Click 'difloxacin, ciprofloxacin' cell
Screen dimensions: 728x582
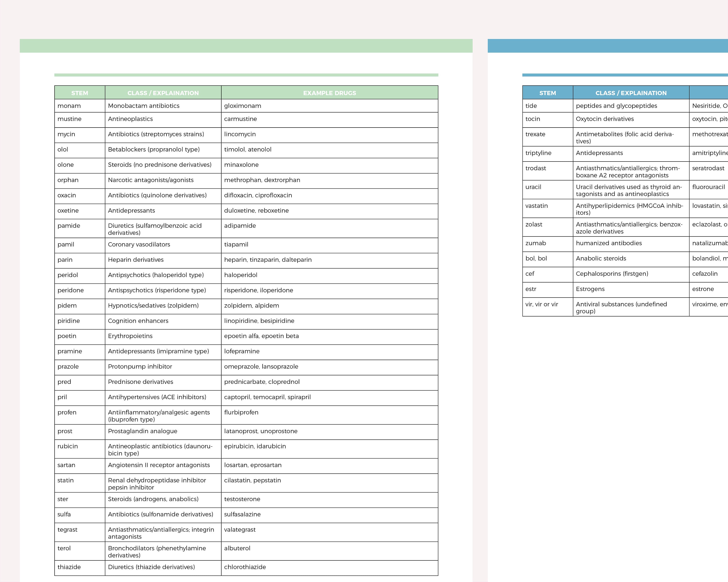330,196
